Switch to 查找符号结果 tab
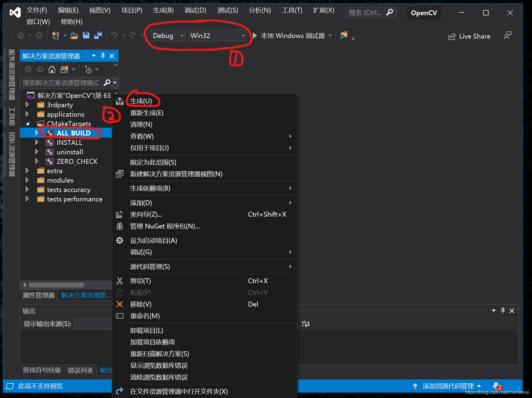Viewport: 532px width, 398px height. coord(42,370)
